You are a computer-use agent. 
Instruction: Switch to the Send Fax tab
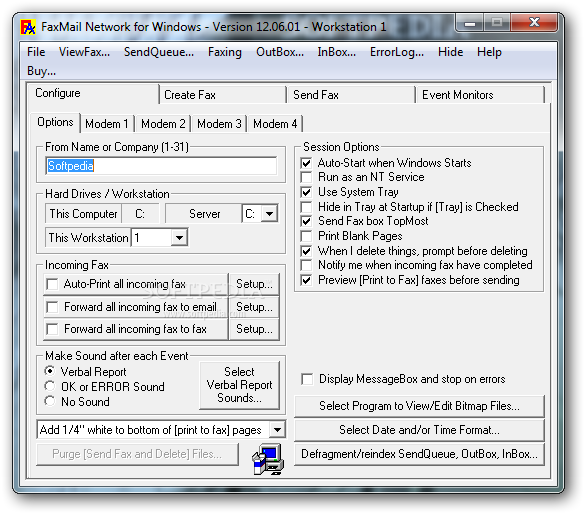[x=351, y=95]
